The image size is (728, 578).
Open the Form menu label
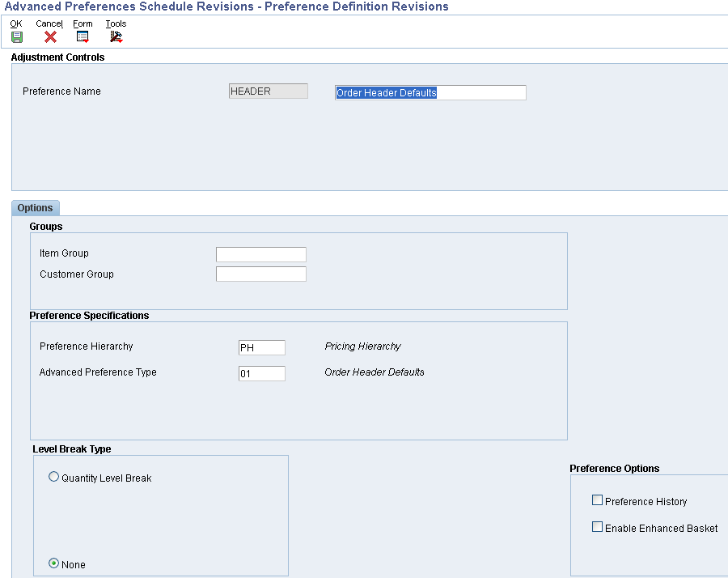[x=83, y=23]
